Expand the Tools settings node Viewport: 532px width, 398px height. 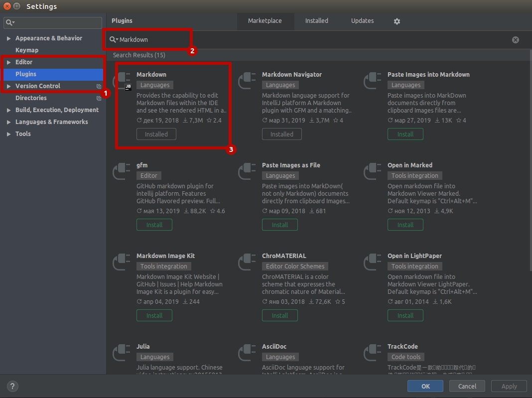point(8,134)
